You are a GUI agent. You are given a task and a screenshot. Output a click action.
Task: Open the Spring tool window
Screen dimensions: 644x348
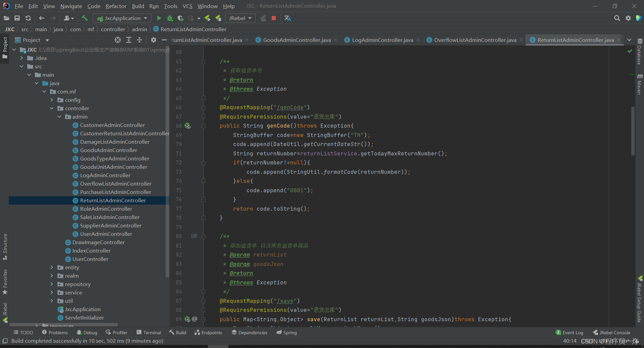286,333
